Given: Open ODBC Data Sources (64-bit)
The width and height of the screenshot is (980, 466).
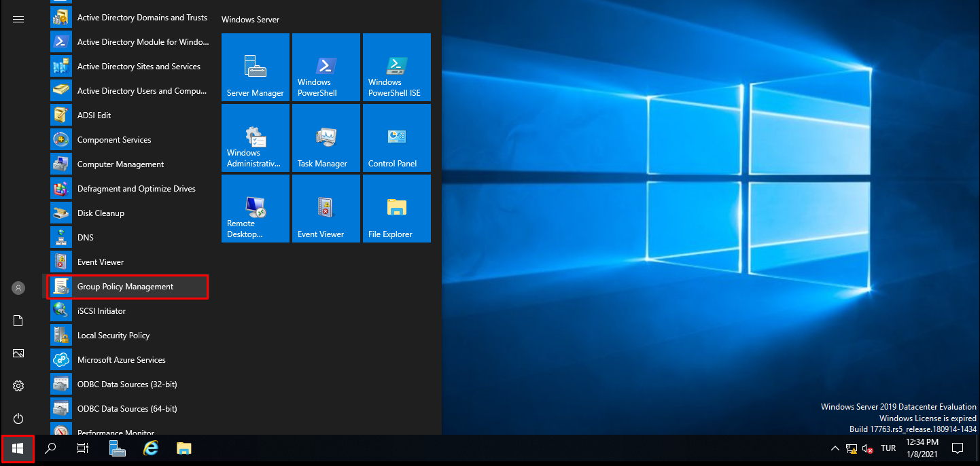Looking at the screenshot, I should point(128,409).
